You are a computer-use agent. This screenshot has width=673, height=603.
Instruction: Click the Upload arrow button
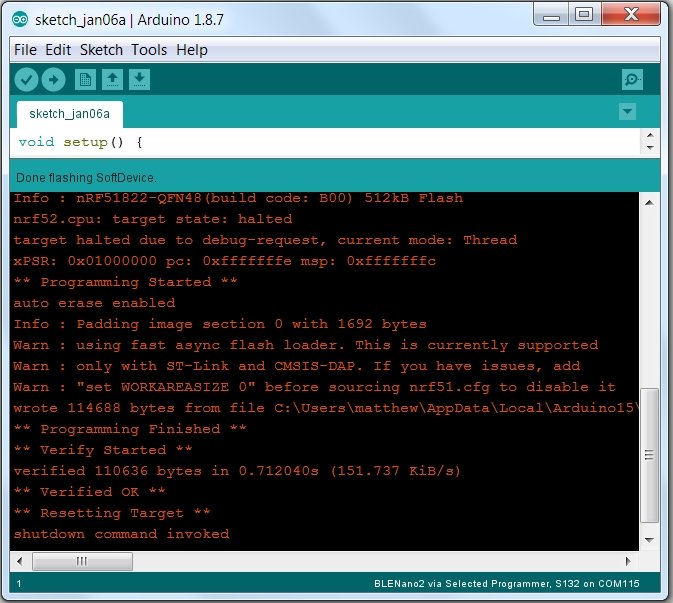[x=54, y=80]
